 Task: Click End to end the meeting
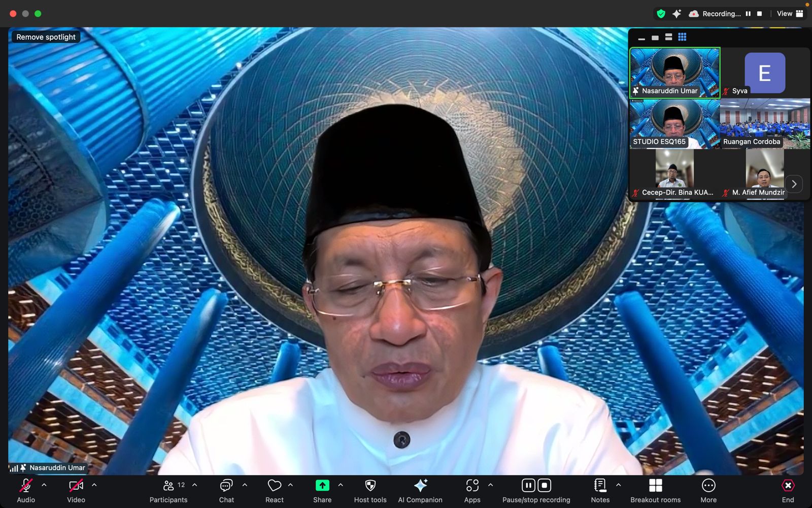pos(788,491)
